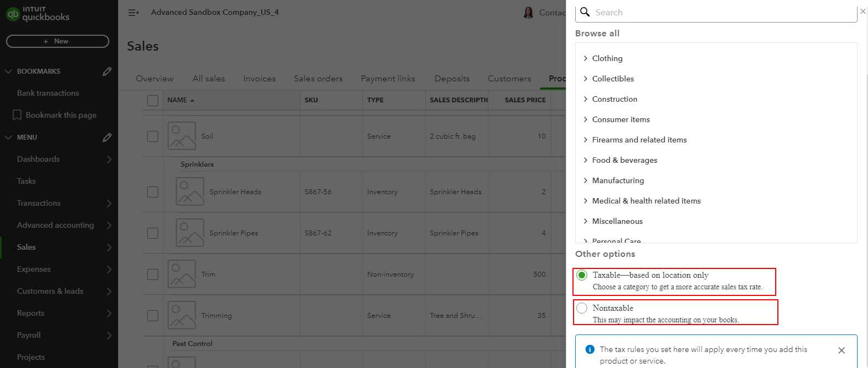Screen dimensions: 868x368
Task: Open Bank transactions bookmark
Action: pyautogui.click(x=48, y=93)
